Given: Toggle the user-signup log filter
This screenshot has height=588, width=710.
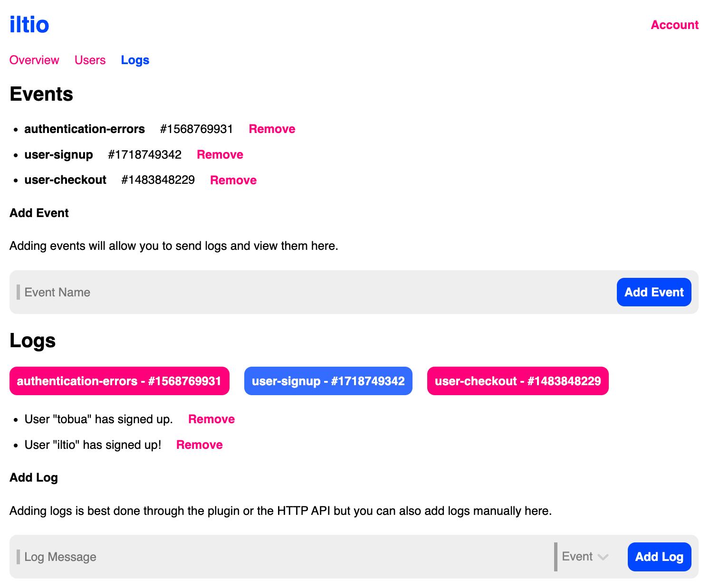Looking at the screenshot, I should [x=328, y=380].
